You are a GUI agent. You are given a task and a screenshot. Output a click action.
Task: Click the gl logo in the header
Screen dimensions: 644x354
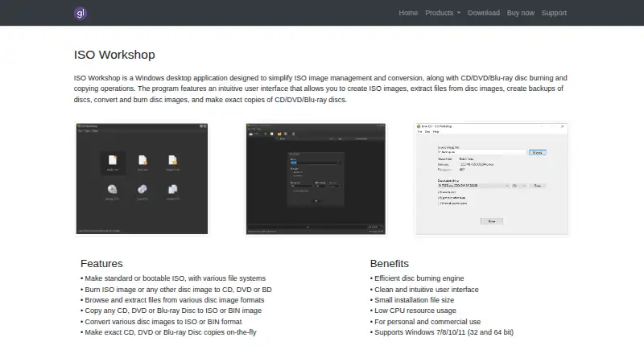point(80,13)
